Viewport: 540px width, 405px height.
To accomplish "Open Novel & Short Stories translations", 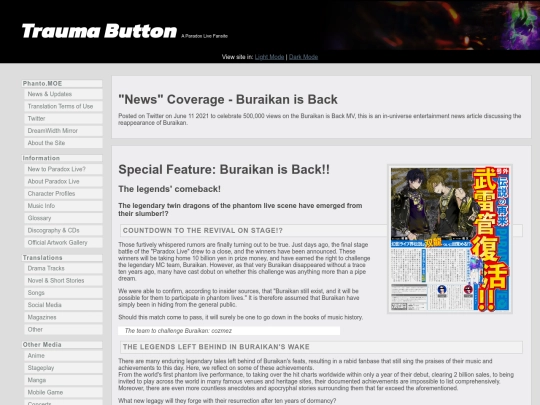I will pos(63,281).
